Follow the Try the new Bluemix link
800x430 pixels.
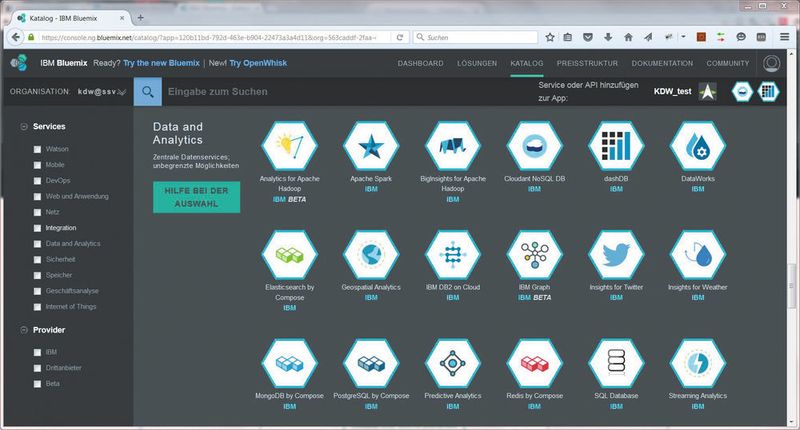coord(161,63)
